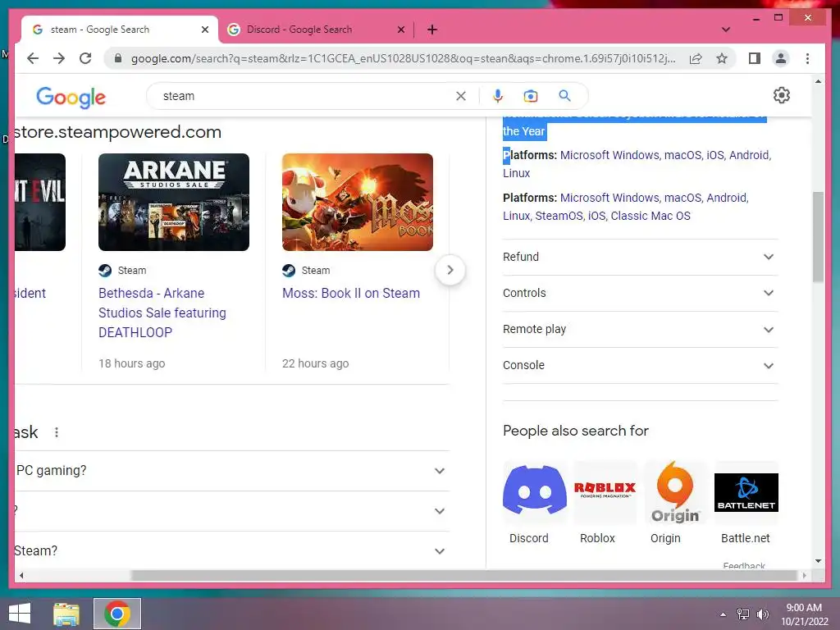This screenshot has height=630, width=840.
Task: Open Bethesda - Arkane Studios Sale link
Action: pos(162,313)
